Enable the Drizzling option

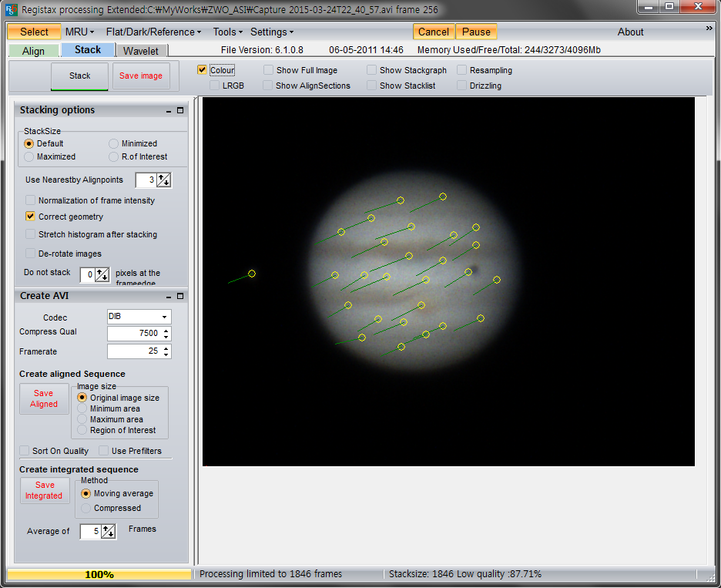click(461, 86)
